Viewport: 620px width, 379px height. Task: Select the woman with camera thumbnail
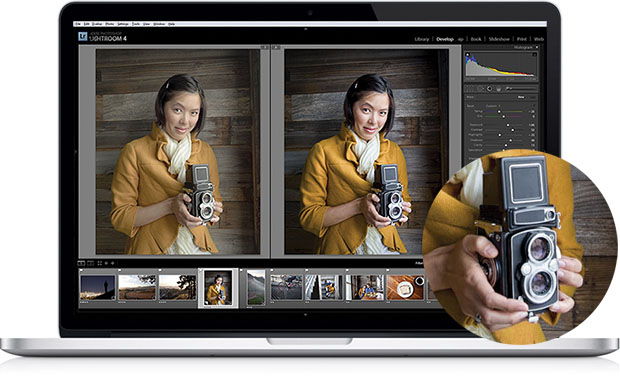(218, 288)
